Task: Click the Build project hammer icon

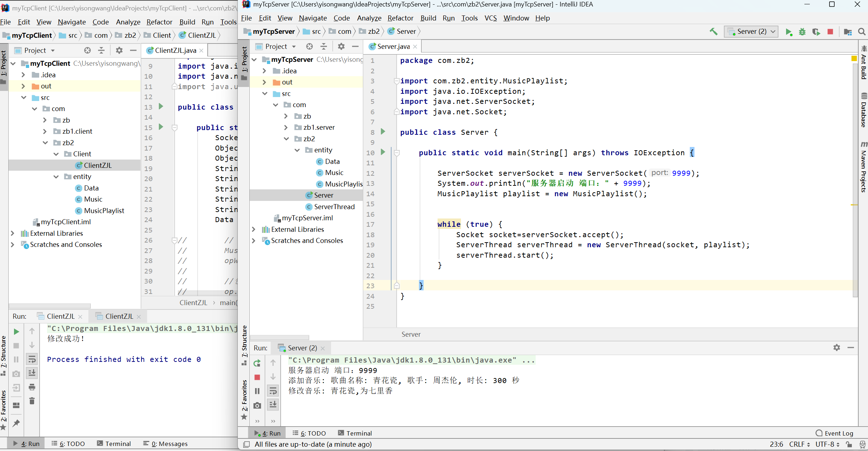Action: tap(714, 32)
